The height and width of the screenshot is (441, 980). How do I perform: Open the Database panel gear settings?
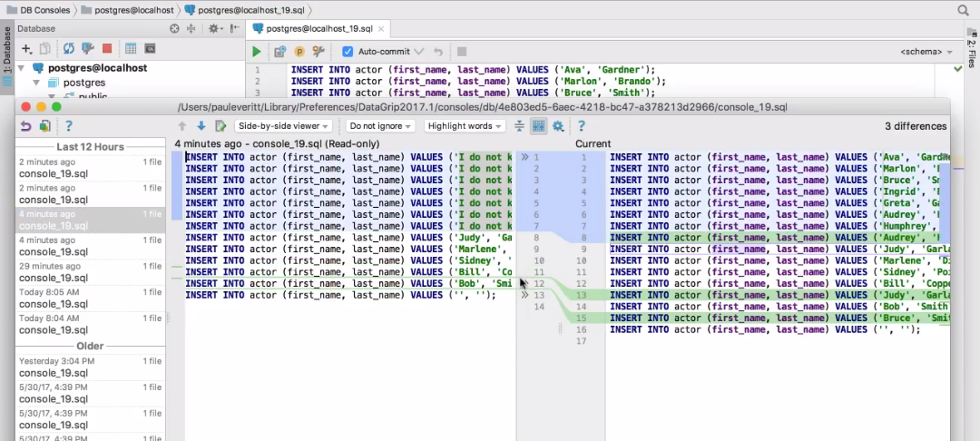[x=215, y=29]
